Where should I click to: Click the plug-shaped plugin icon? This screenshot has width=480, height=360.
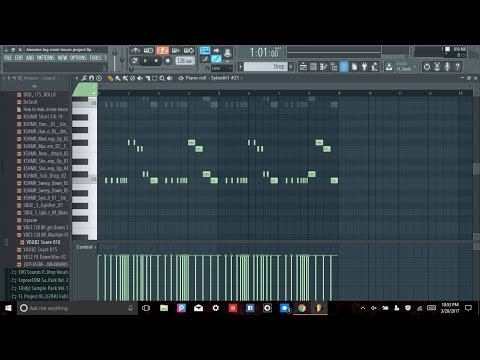click(x=364, y=67)
